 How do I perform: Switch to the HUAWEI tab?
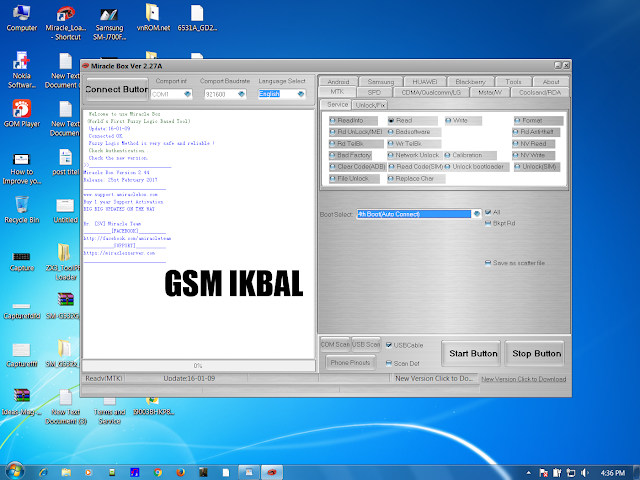tap(424, 82)
